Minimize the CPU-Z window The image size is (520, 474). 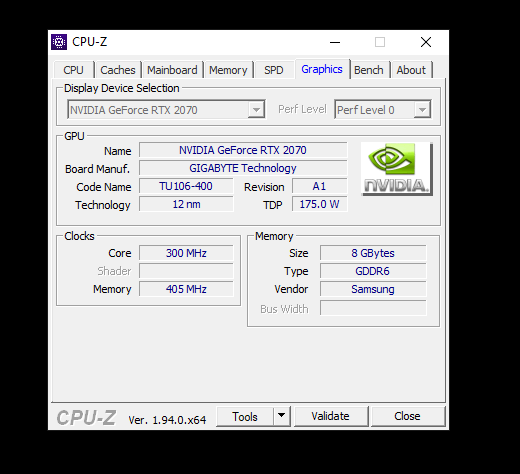335,42
